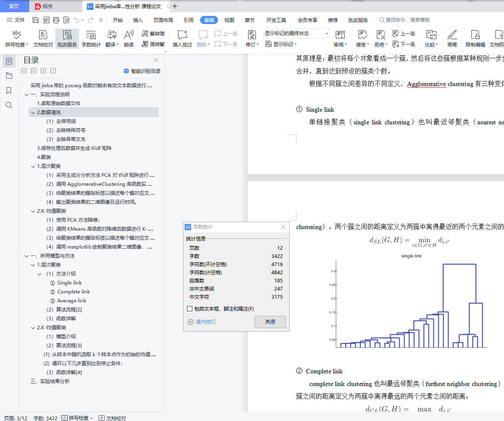
Task: Click 关闭 button in word count dialog
Action: [270, 322]
